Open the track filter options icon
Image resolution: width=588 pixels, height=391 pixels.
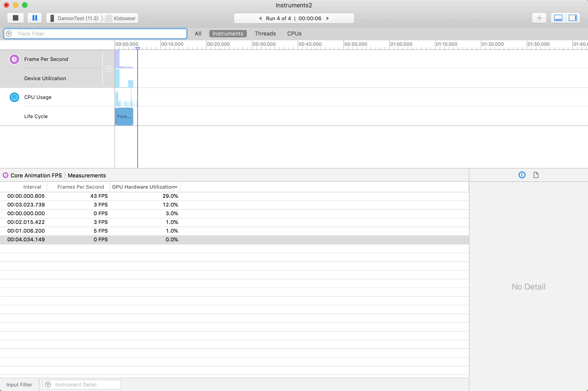tap(9, 34)
